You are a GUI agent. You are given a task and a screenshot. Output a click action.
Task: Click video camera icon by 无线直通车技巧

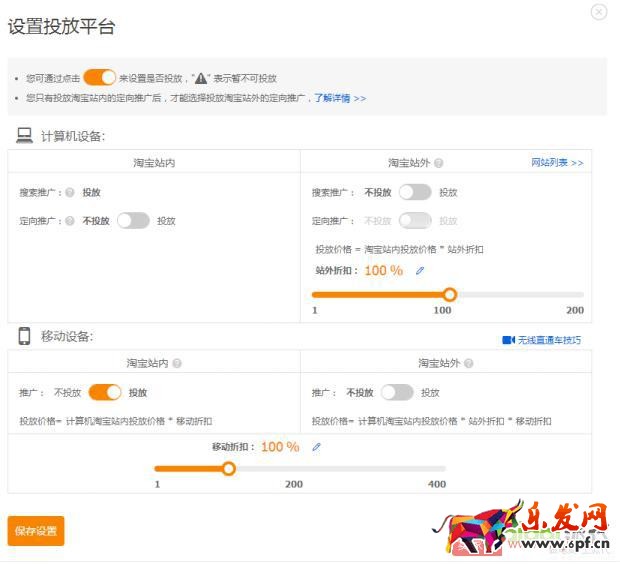tap(508, 340)
